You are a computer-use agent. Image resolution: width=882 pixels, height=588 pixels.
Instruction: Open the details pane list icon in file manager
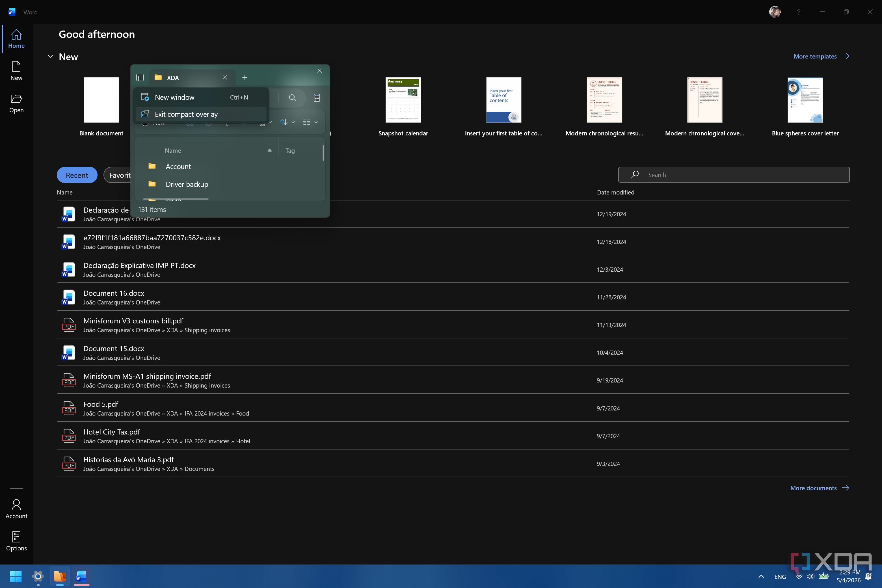317,98
